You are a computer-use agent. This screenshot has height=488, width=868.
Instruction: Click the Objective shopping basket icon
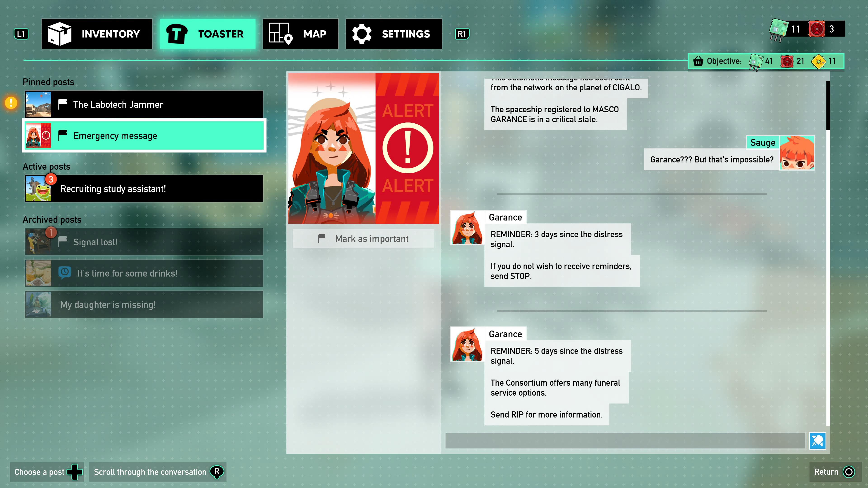point(698,61)
